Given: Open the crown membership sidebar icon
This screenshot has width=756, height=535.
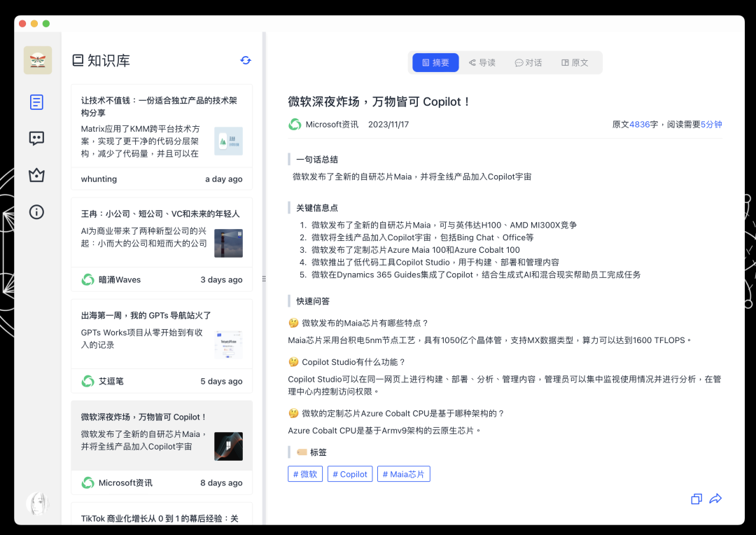Looking at the screenshot, I should (36, 175).
